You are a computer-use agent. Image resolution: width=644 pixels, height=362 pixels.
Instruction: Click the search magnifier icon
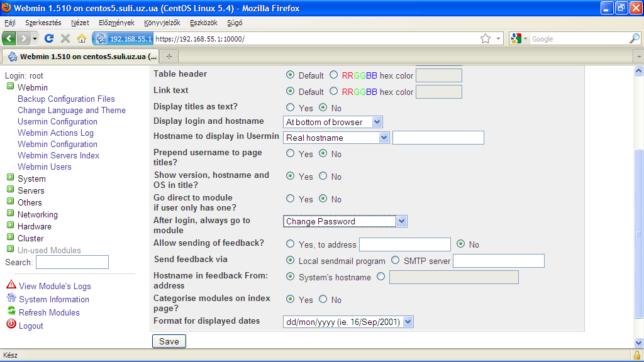[x=634, y=38]
